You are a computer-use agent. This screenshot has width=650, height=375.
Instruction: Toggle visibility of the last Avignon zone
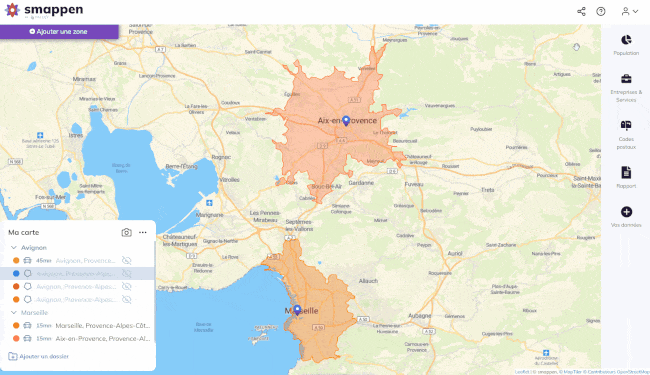click(x=126, y=299)
